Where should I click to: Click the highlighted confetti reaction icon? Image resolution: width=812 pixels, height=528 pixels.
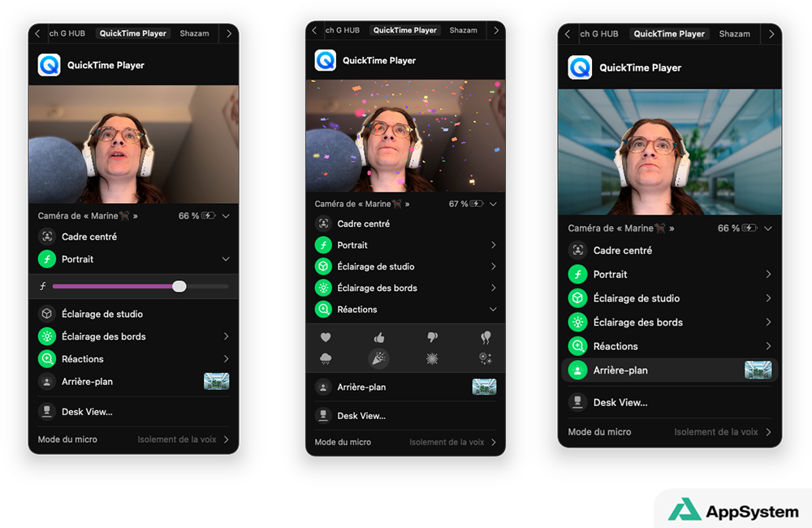pyautogui.click(x=378, y=358)
